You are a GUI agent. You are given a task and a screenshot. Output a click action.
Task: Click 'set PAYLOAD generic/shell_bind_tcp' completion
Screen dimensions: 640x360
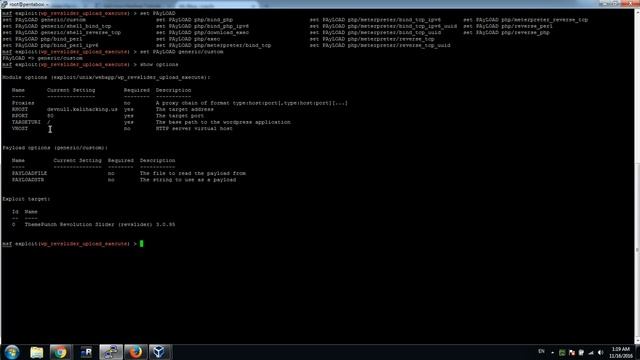tap(57, 26)
